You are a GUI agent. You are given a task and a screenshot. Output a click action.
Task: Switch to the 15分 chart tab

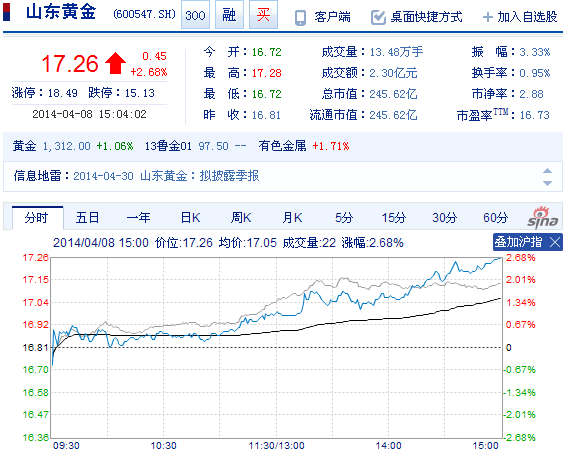(x=394, y=218)
